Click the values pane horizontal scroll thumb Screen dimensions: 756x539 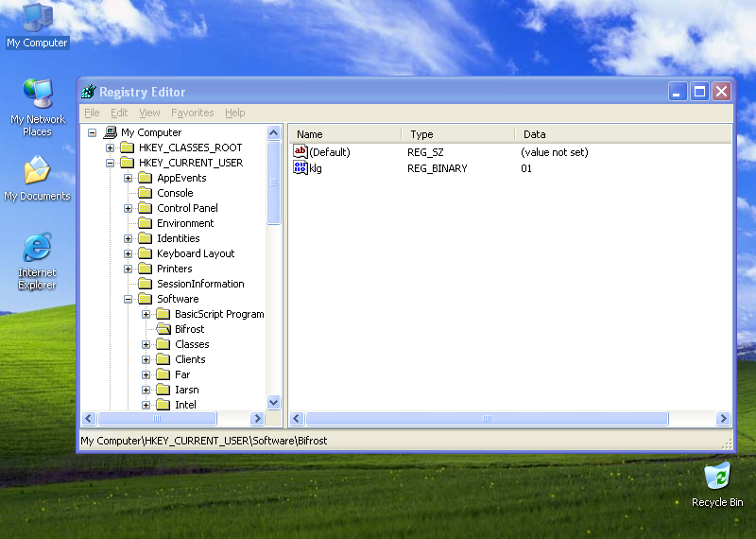[x=487, y=418]
